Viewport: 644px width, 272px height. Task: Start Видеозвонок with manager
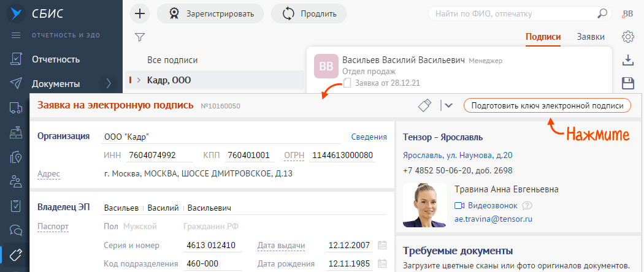pos(486,205)
